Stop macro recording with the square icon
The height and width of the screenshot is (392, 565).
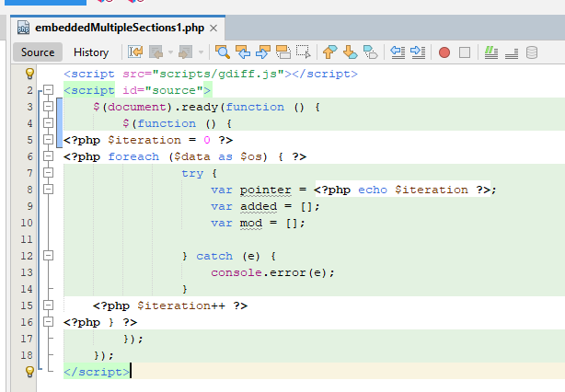(465, 52)
